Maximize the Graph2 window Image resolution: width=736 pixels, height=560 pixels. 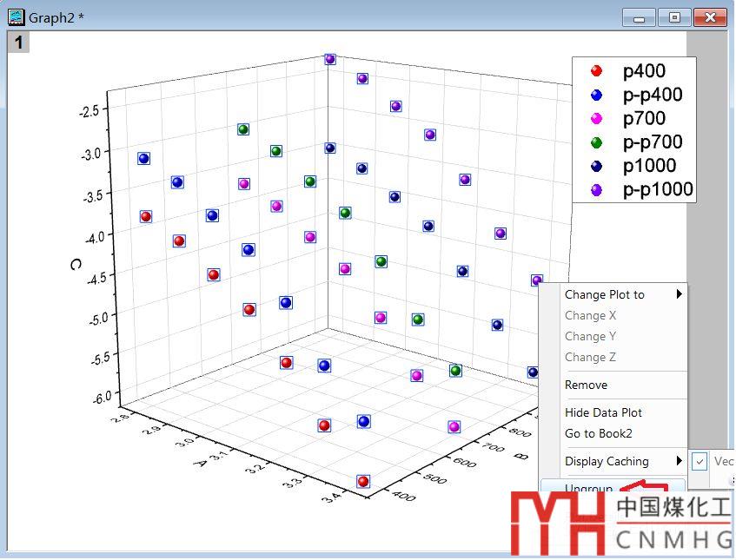click(674, 17)
